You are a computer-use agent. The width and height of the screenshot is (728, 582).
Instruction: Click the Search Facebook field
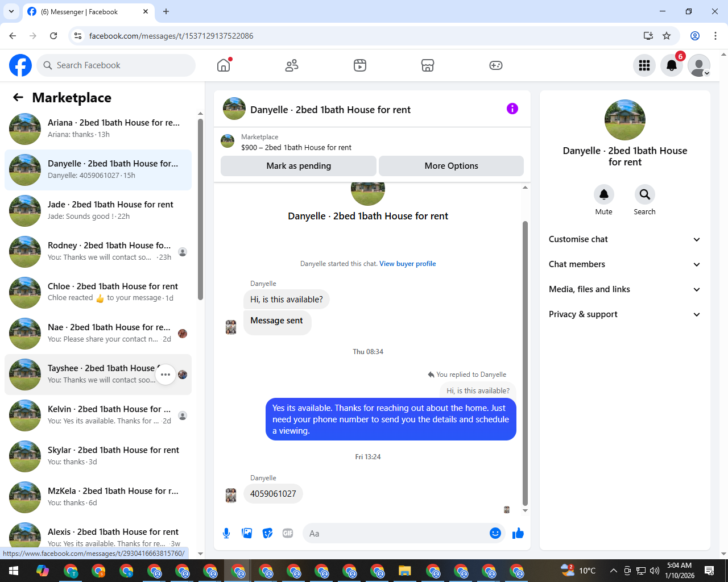tap(116, 65)
